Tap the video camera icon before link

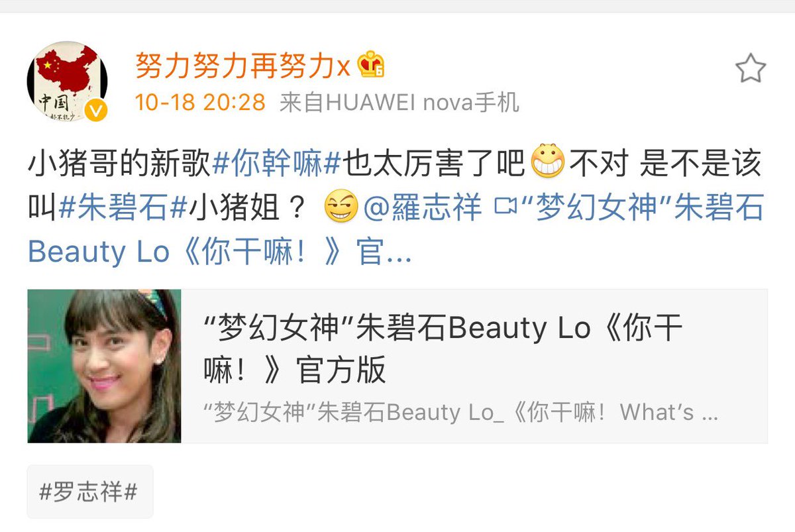pyautogui.click(x=505, y=208)
